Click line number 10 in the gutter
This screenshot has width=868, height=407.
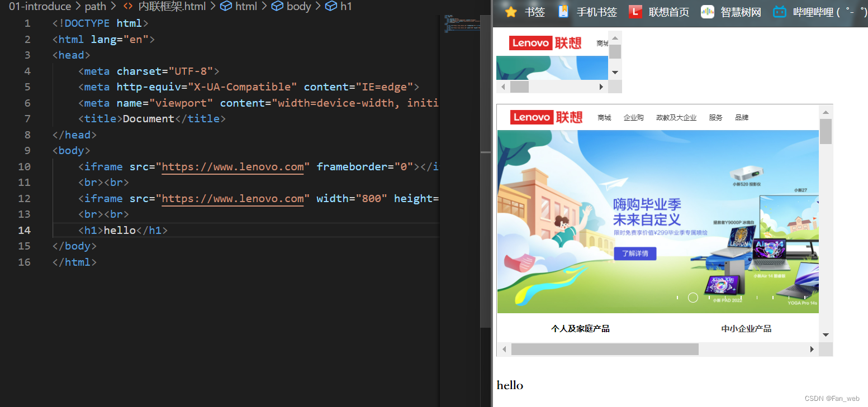(24, 166)
